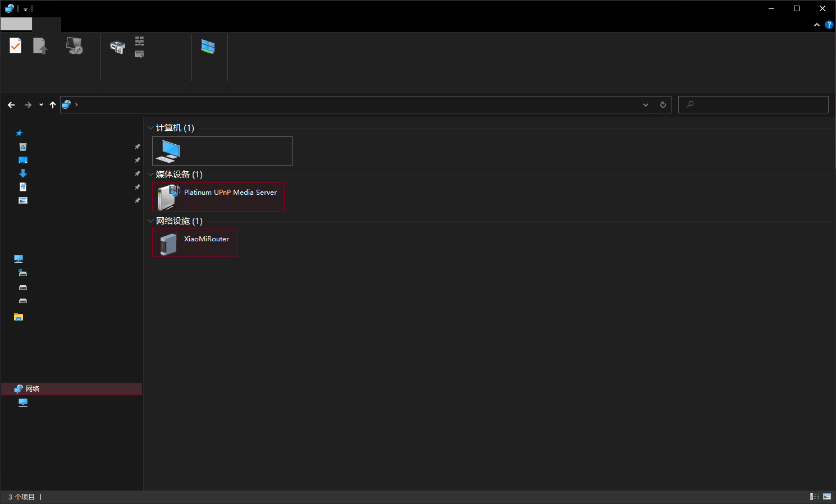
Task: Select the XiaoMiRouter network device
Action: click(x=195, y=242)
